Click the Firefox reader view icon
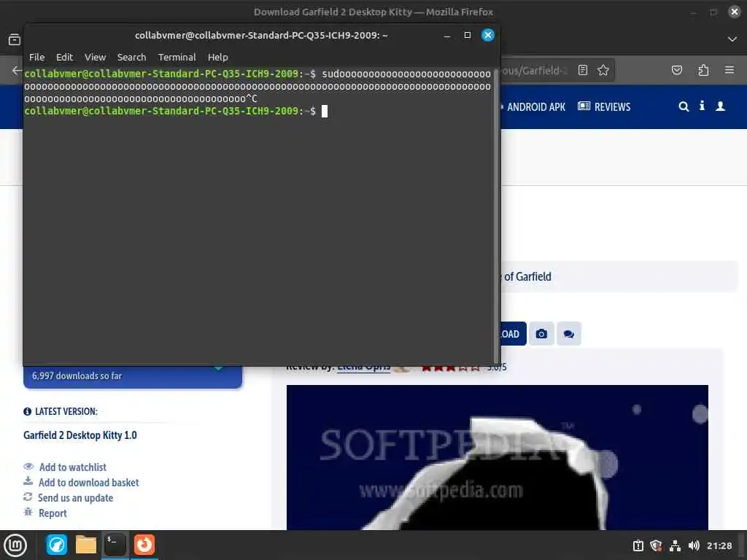This screenshot has height=560, width=747. click(x=583, y=71)
